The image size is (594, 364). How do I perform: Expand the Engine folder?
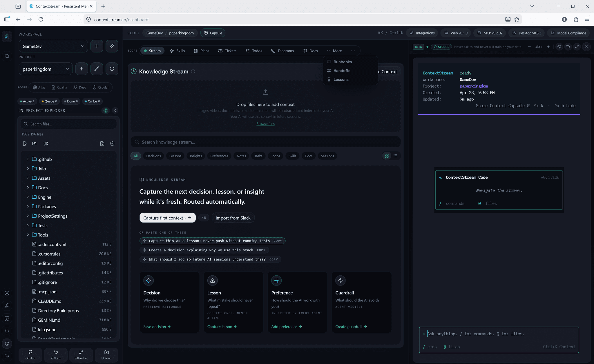point(28,197)
